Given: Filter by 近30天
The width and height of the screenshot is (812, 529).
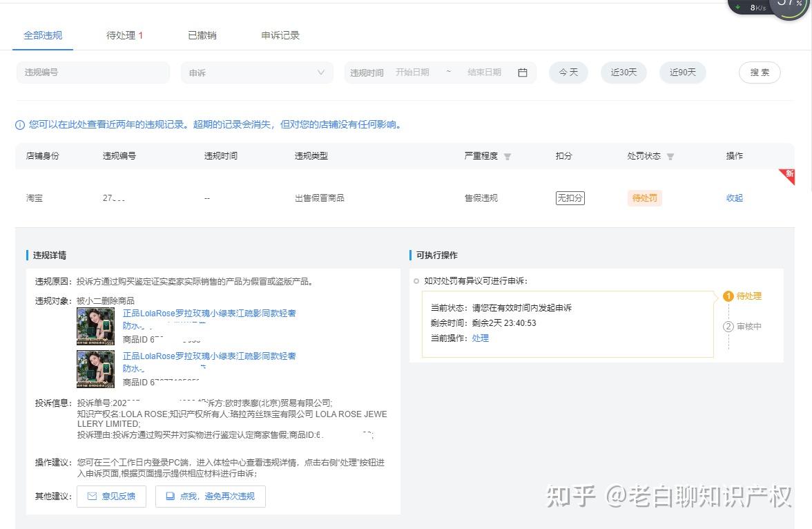Looking at the screenshot, I should [623, 73].
